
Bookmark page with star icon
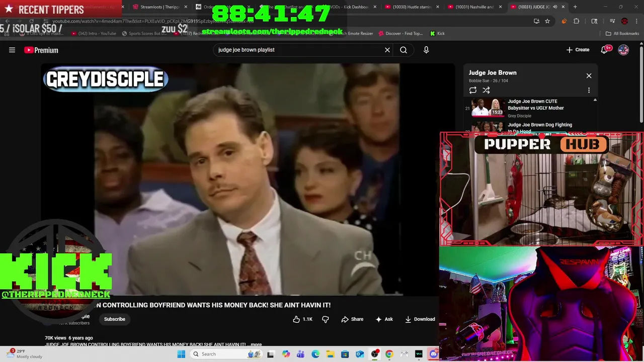click(x=547, y=21)
